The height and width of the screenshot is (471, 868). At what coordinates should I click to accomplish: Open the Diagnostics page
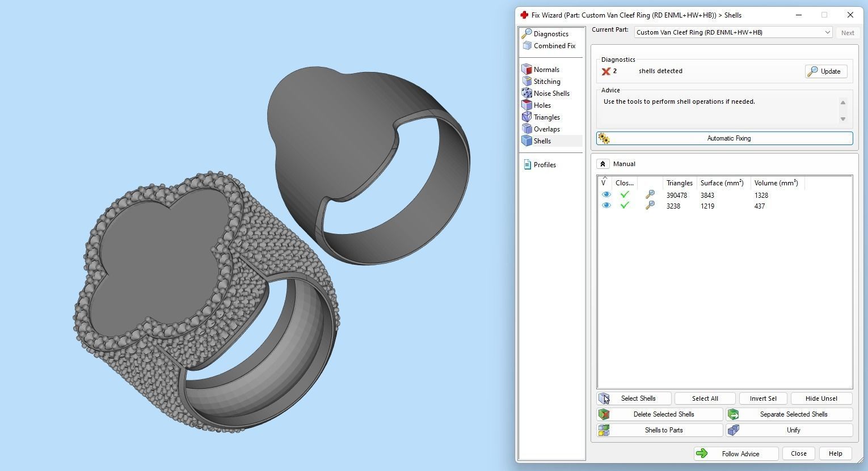551,34
